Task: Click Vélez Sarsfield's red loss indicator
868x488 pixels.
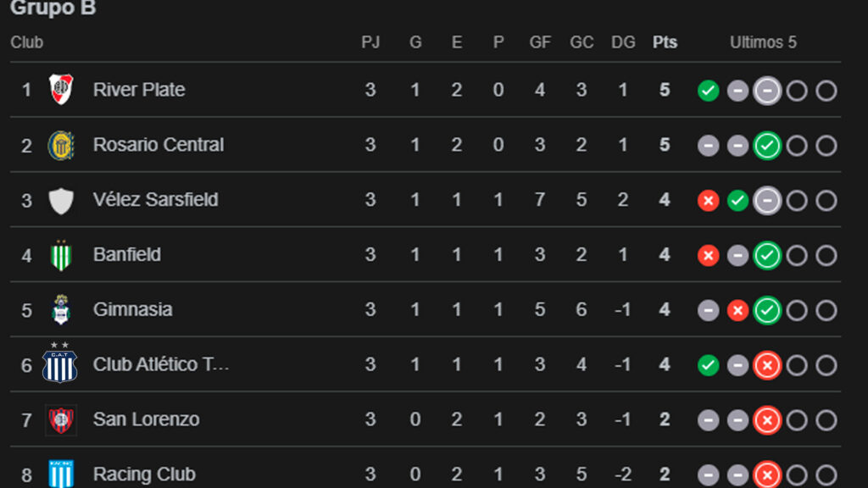Action: (708, 201)
